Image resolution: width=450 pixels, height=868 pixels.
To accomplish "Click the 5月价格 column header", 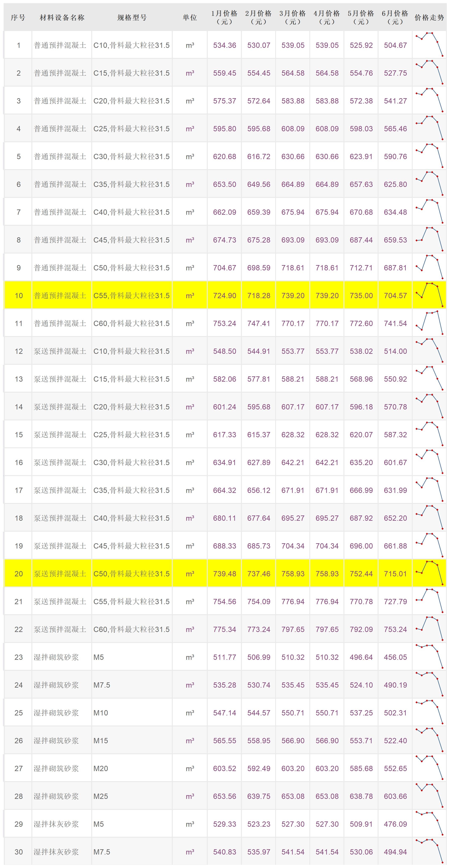I will [x=361, y=17].
